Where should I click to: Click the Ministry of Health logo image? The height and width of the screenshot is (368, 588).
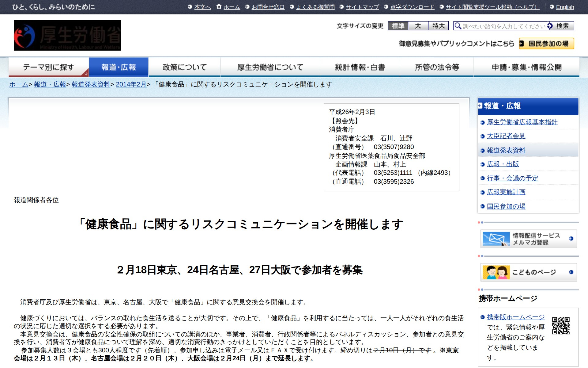[67, 35]
